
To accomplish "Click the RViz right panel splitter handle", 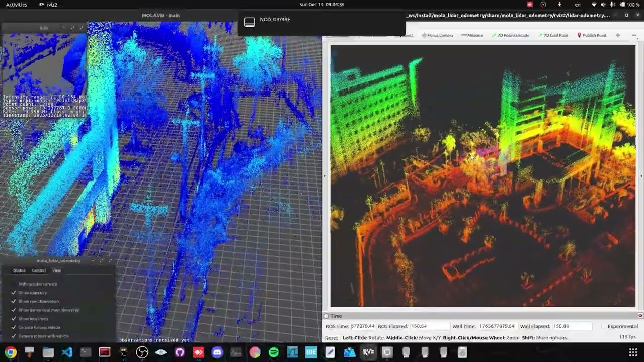I will coord(641,176).
